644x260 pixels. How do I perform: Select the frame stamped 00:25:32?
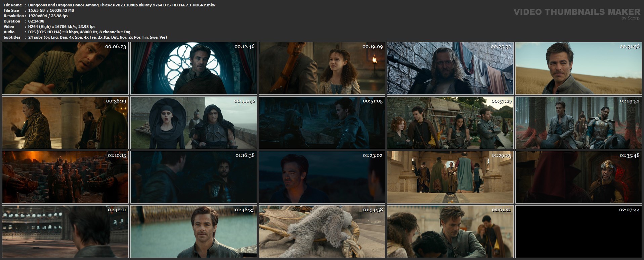coord(450,68)
